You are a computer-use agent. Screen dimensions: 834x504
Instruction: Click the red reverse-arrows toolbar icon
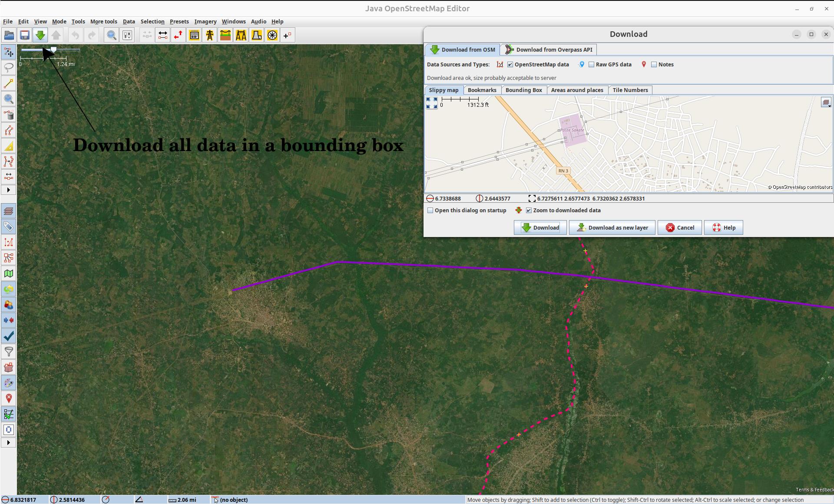pyautogui.click(x=179, y=35)
